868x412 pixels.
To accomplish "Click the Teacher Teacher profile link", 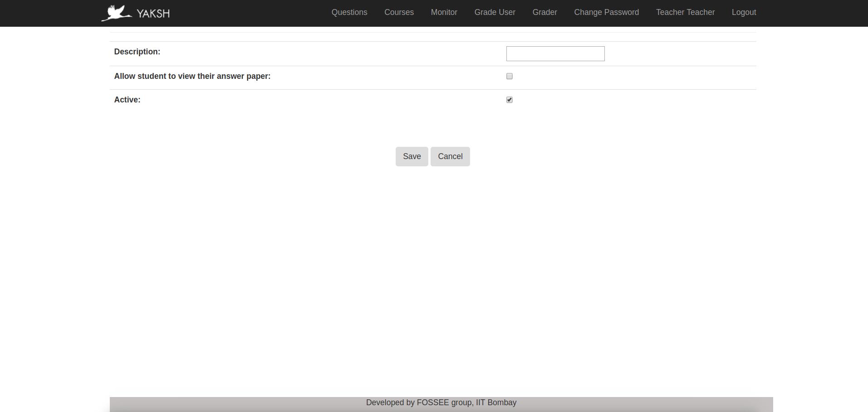I will coord(685,12).
